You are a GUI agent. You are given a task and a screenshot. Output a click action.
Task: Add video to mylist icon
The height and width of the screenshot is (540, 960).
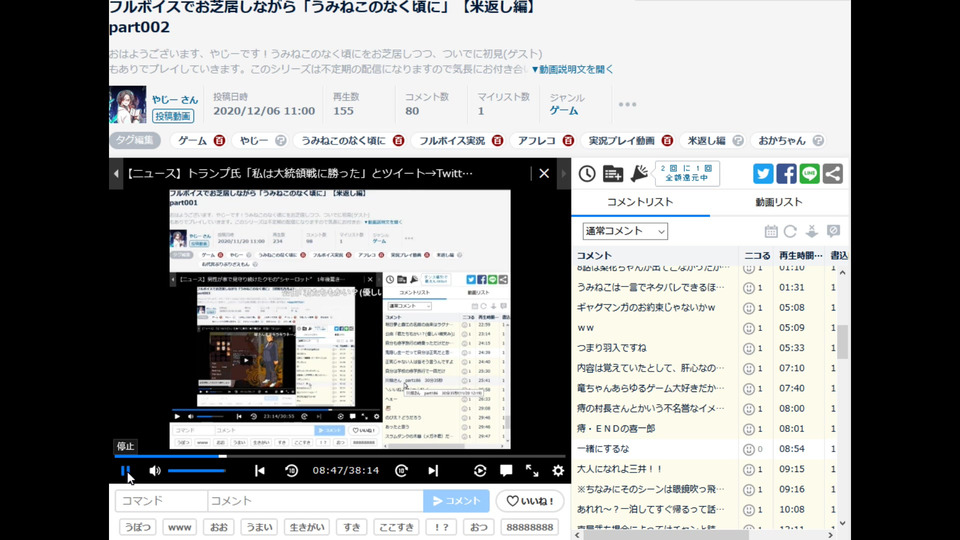[613, 174]
